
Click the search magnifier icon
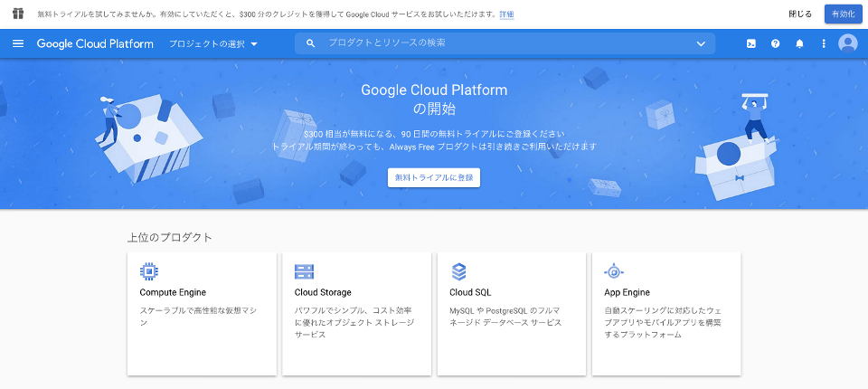coord(310,43)
